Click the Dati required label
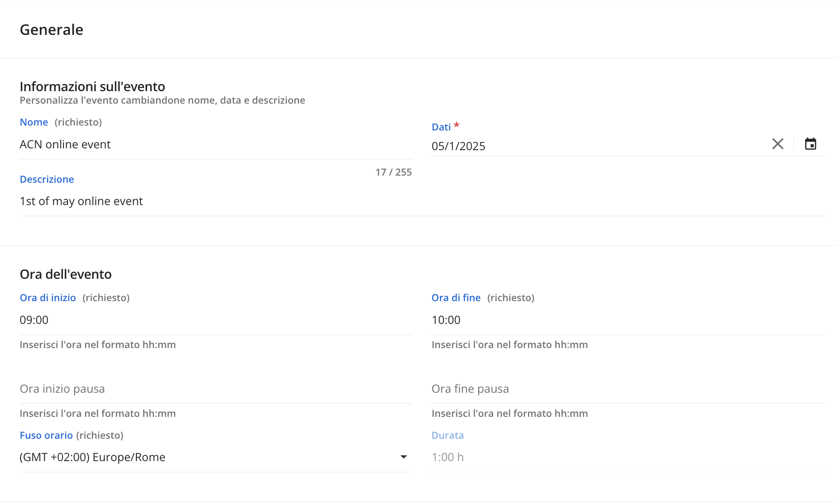Viewport: 836px width, 504px height. point(441,127)
